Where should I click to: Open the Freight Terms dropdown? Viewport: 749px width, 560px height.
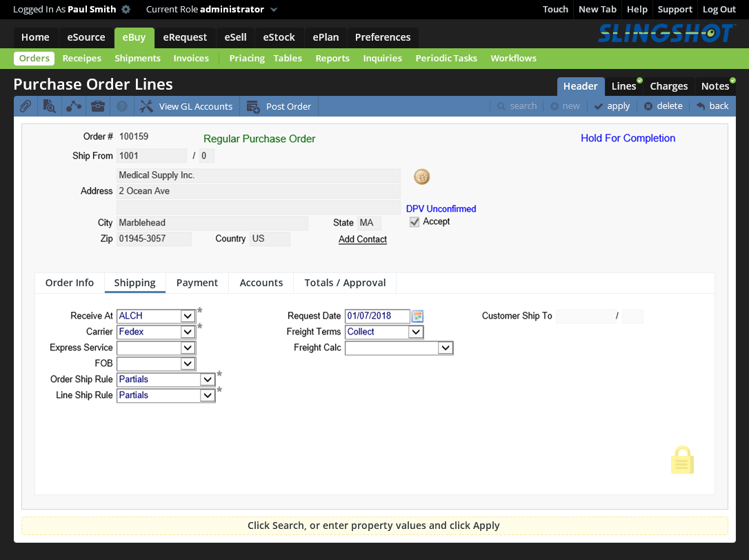(x=415, y=332)
